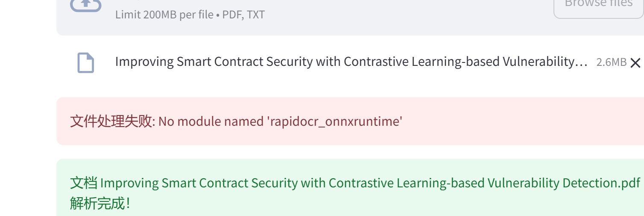The width and height of the screenshot is (644, 216).
Task: Click the Limit 200MB per file hint
Action: click(164, 15)
